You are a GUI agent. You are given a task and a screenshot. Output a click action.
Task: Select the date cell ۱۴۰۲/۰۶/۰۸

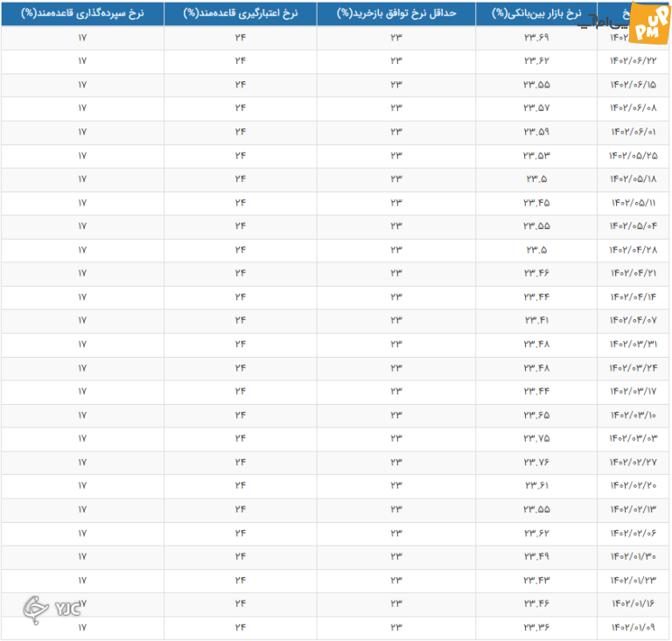[x=633, y=108]
